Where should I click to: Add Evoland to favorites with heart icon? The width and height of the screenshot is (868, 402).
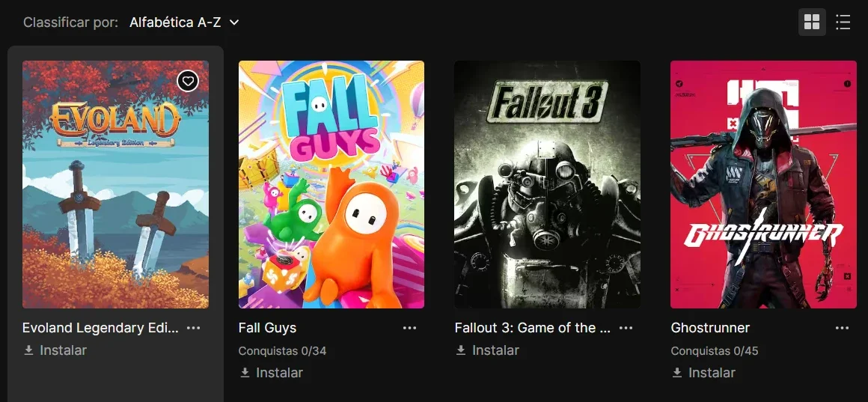tap(188, 82)
